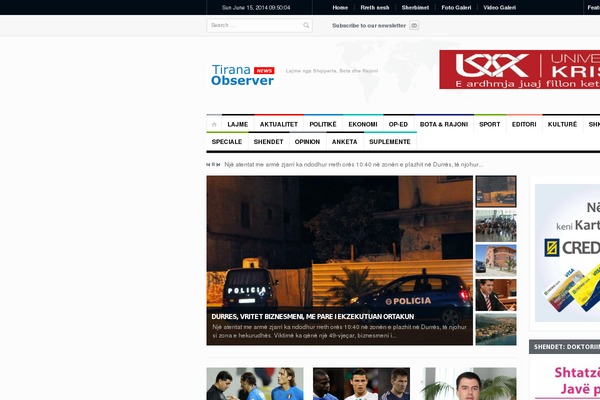
Task: Open Video Galeri page
Action: (499, 8)
